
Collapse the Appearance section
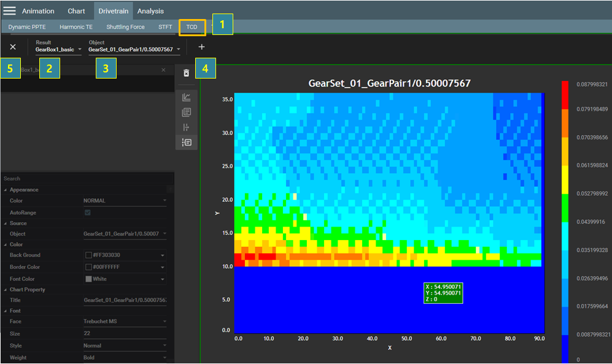[x=6, y=190]
